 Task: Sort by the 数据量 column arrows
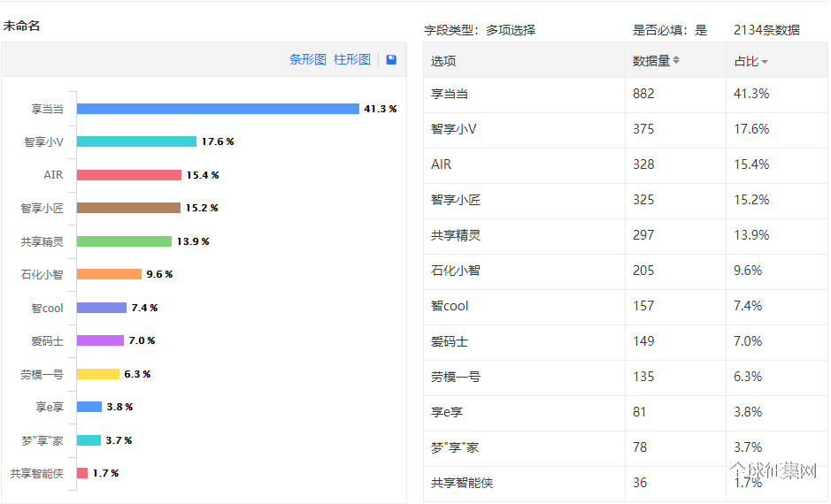pyautogui.click(x=676, y=60)
